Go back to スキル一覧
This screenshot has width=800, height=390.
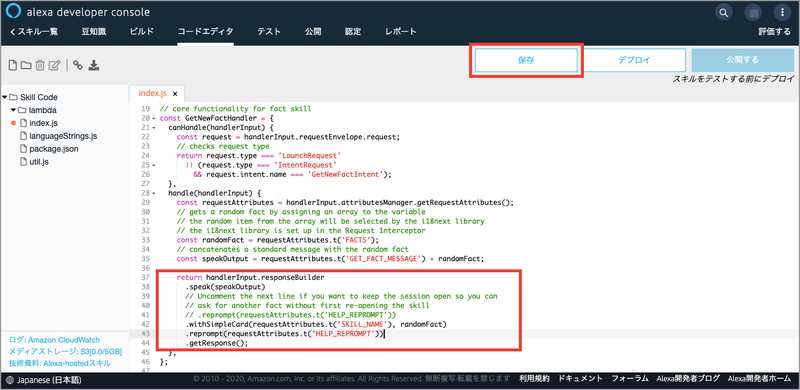34,32
